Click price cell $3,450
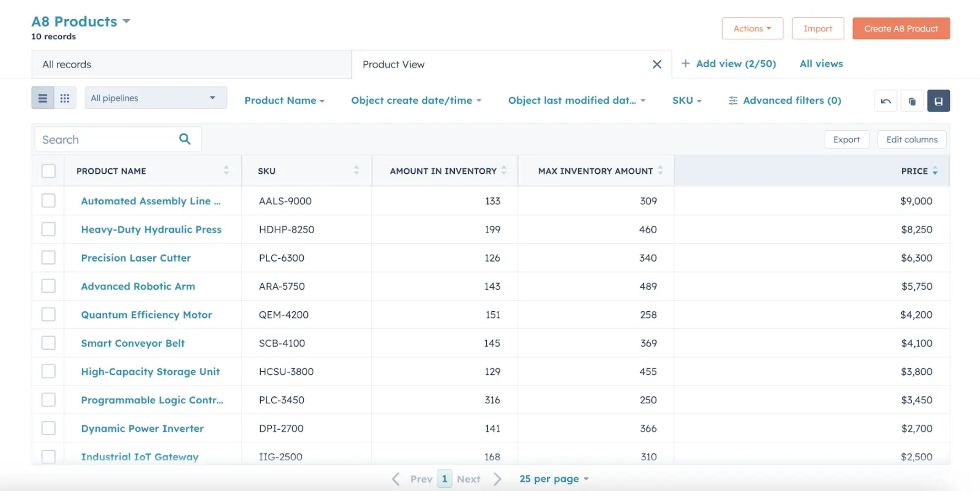Screen dimensions: 980x491 [916, 400]
